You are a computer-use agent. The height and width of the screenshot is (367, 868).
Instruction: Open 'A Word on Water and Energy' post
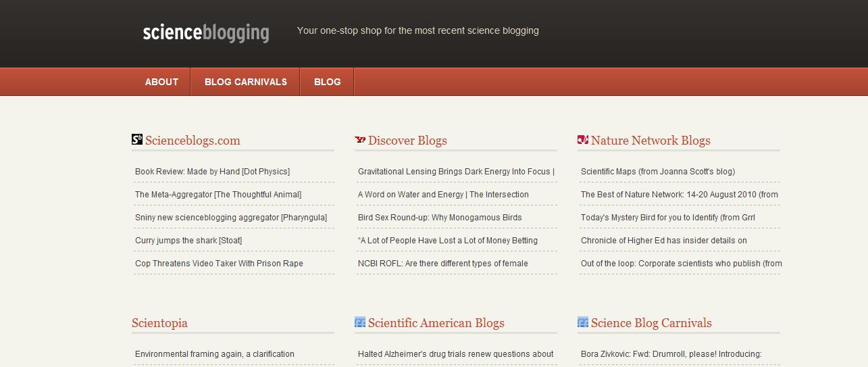[x=443, y=195]
